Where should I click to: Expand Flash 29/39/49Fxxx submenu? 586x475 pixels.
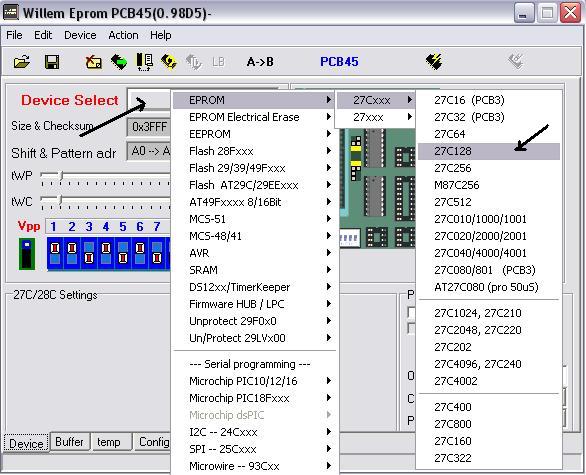(254, 168)
